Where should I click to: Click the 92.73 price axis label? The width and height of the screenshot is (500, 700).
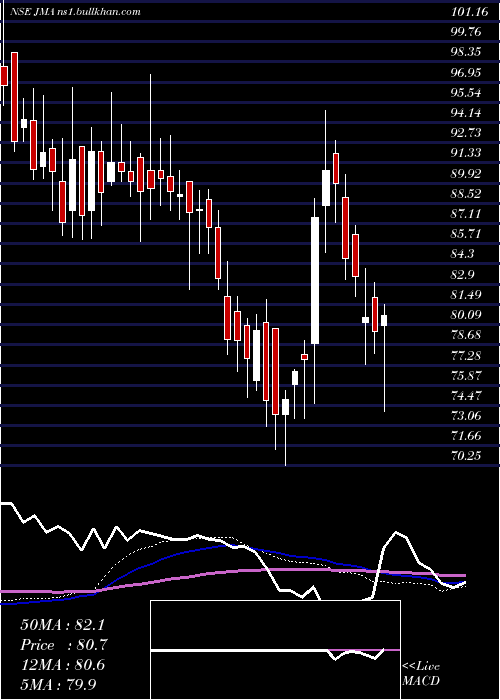click(x=466, y=133)
